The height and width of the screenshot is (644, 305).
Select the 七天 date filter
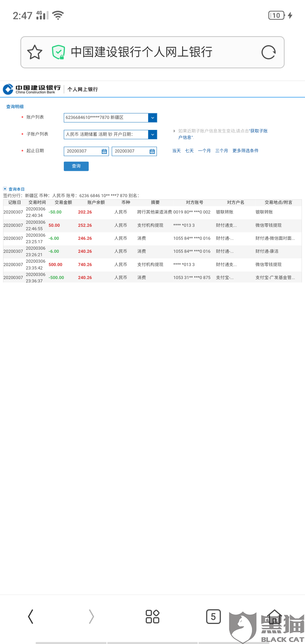[189, 151]
